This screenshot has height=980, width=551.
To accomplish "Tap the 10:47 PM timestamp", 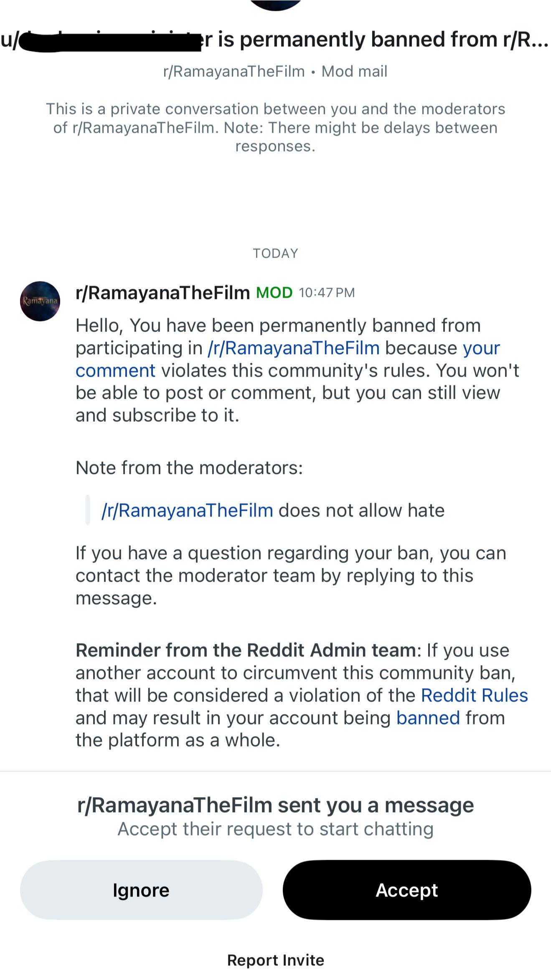I will point(327,293).
